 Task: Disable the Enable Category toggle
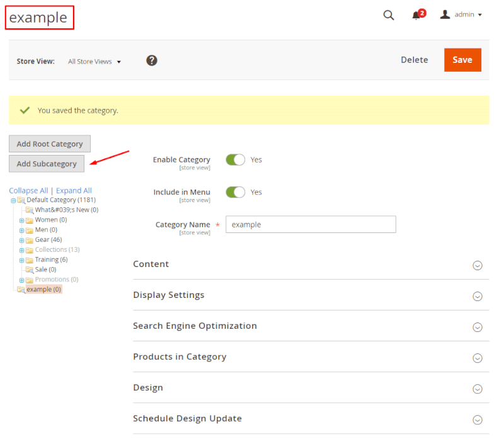click(x=235, y=159)
